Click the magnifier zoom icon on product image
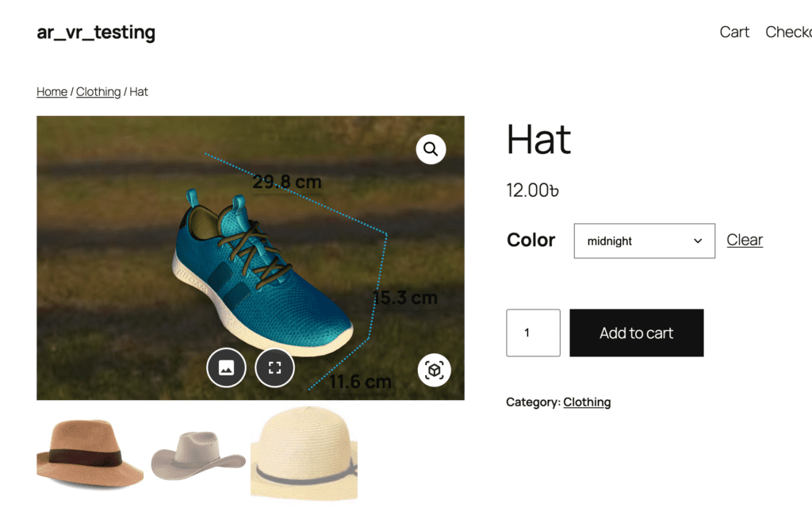 pyautogui.click(x=431, y=149)
